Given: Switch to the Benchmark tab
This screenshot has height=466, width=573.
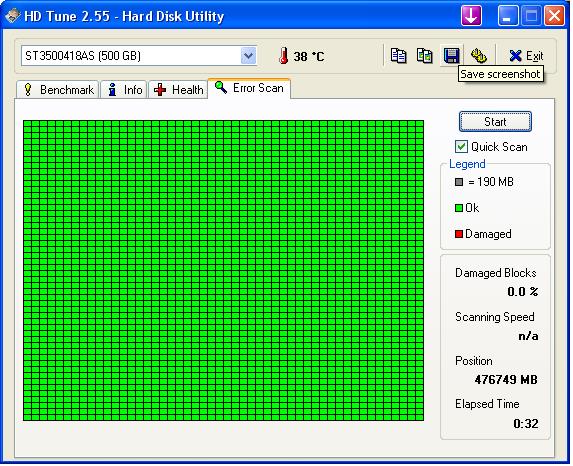Looking at the screenshot, I should [x=58, y=90].
